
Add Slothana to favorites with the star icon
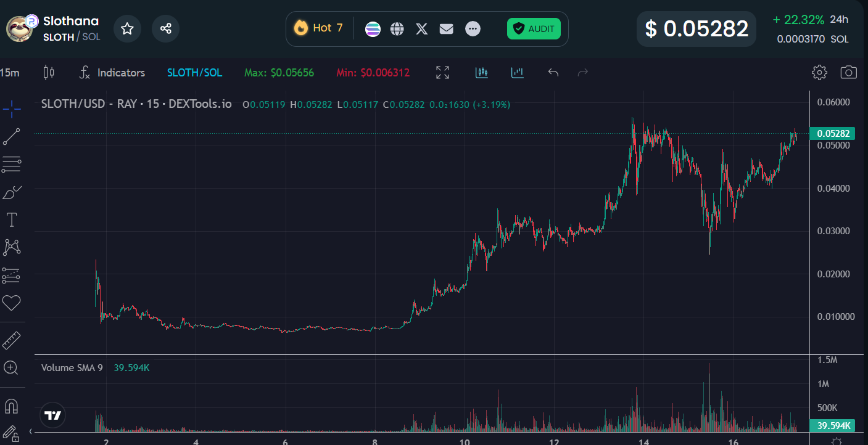[127, 28]
